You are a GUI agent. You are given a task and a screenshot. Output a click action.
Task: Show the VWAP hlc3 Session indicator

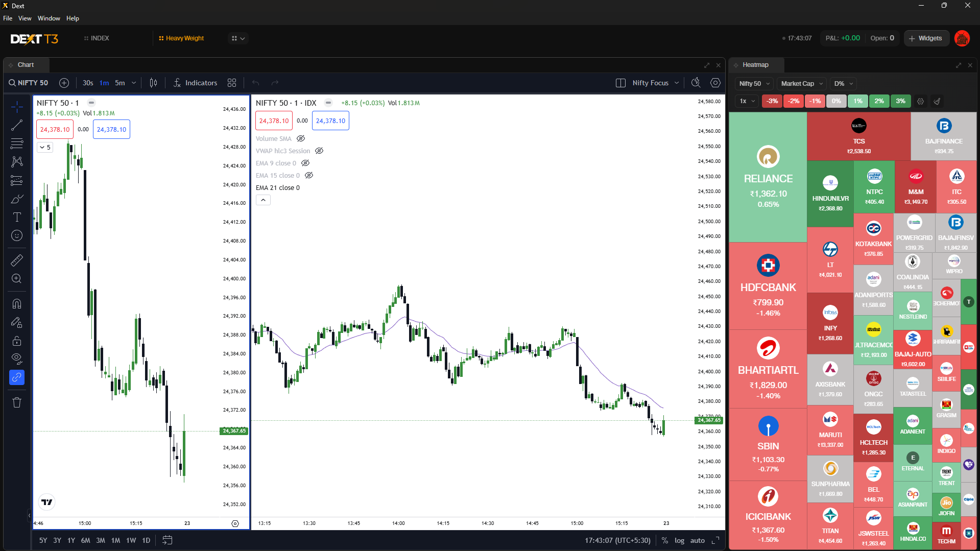click(x=319, y=151)
